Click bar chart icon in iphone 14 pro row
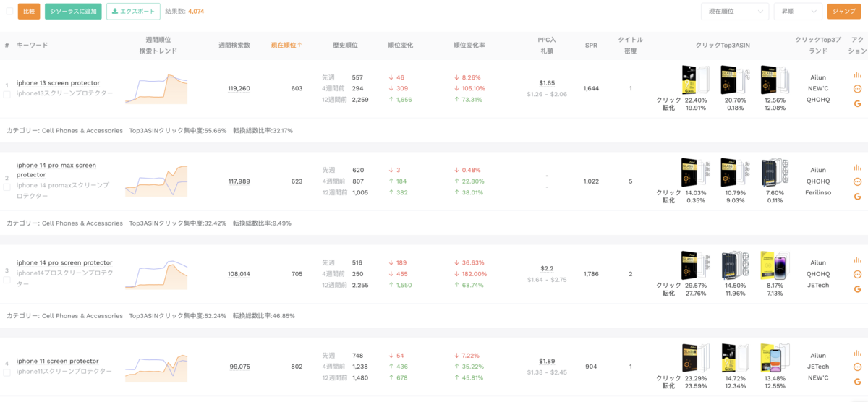The image size is (868, 402). (857, 260)
